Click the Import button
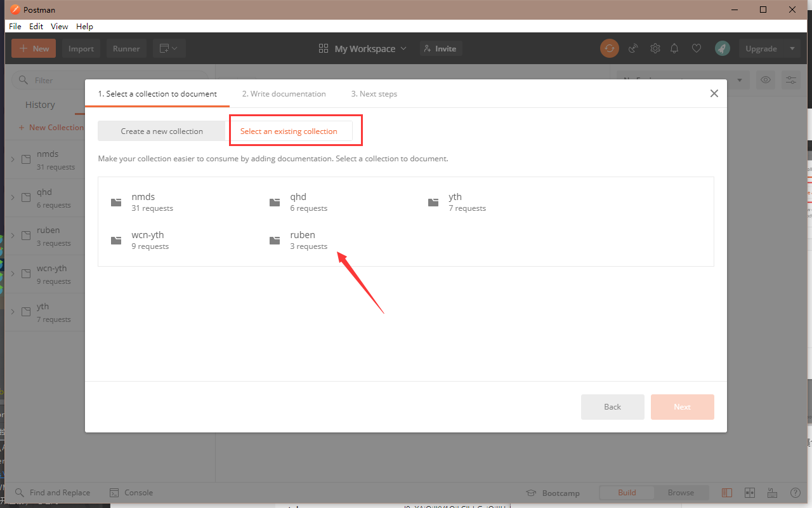 [81, 48]
